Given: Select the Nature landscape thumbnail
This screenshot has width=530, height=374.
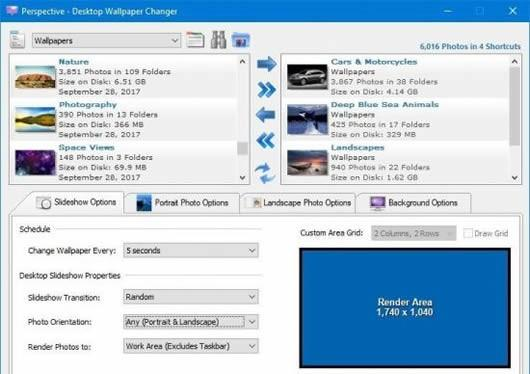Looking at the screenshot, I should (35, 77).
